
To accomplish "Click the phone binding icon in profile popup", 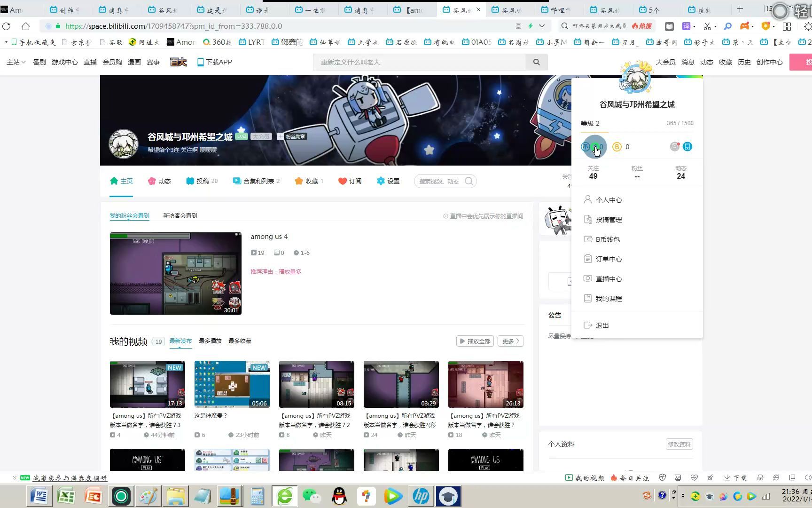I will pyautogui.click(x=687, y=147).
